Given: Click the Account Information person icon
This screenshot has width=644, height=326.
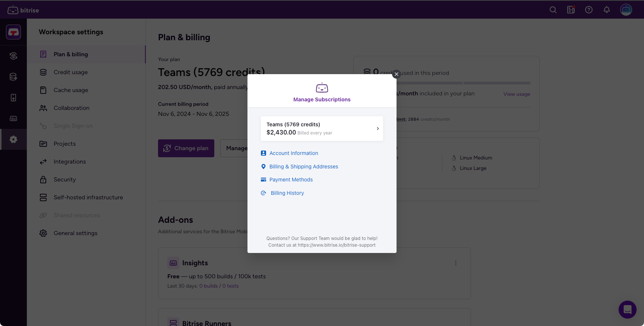Looking at the screenshot, I should (263, 153).
